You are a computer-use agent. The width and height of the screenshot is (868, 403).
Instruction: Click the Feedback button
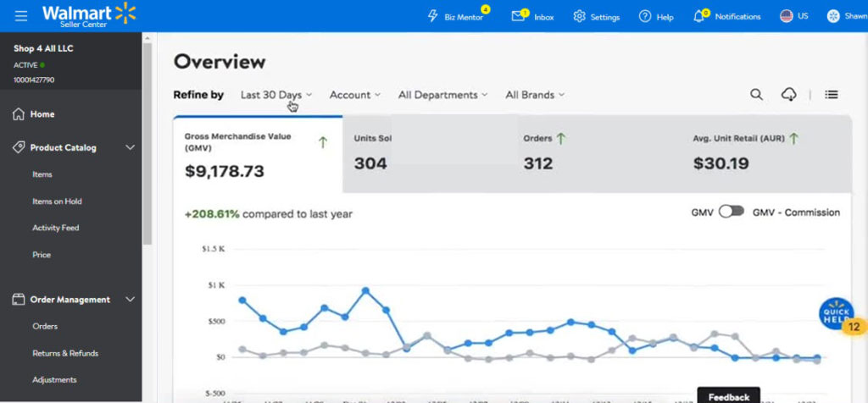[x=728, y=396]
